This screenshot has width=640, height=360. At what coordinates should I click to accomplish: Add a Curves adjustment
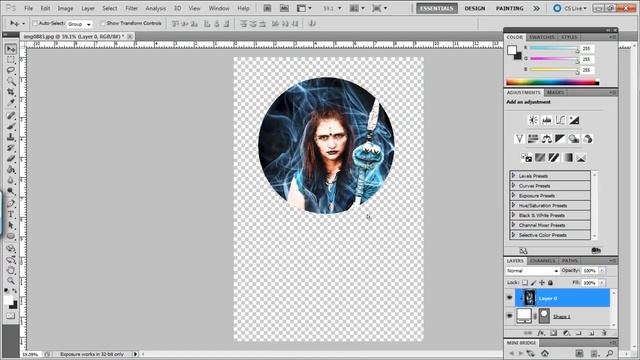point(560,120)
